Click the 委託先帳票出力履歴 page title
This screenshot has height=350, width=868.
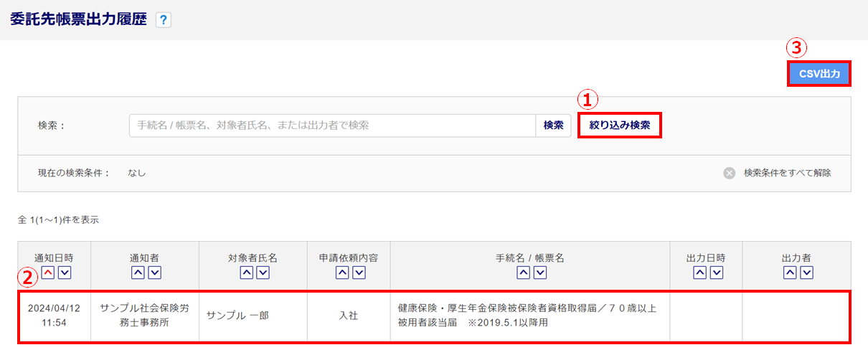pos(79,20)
